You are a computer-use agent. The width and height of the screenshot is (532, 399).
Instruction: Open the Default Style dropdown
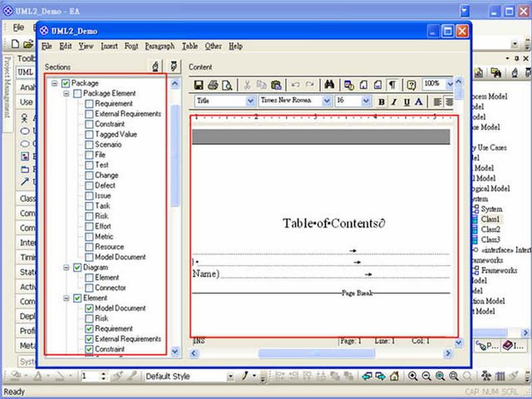click(230, 377)
